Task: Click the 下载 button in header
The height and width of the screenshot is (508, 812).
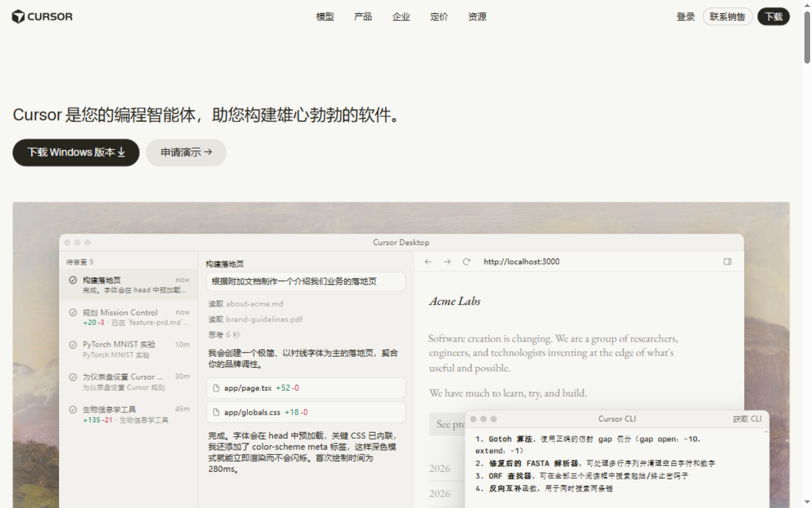Action: 773,17
